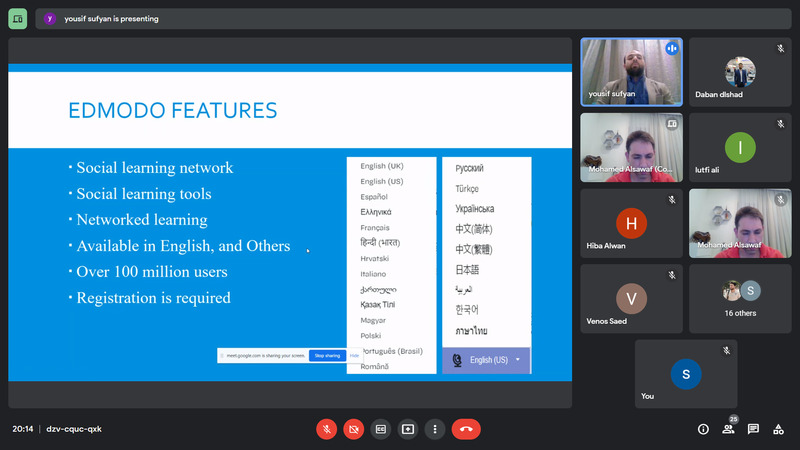Choose Português (Brasil) from the language list
The height and width of the screenshot is (450, 800).
click(392, 351)
